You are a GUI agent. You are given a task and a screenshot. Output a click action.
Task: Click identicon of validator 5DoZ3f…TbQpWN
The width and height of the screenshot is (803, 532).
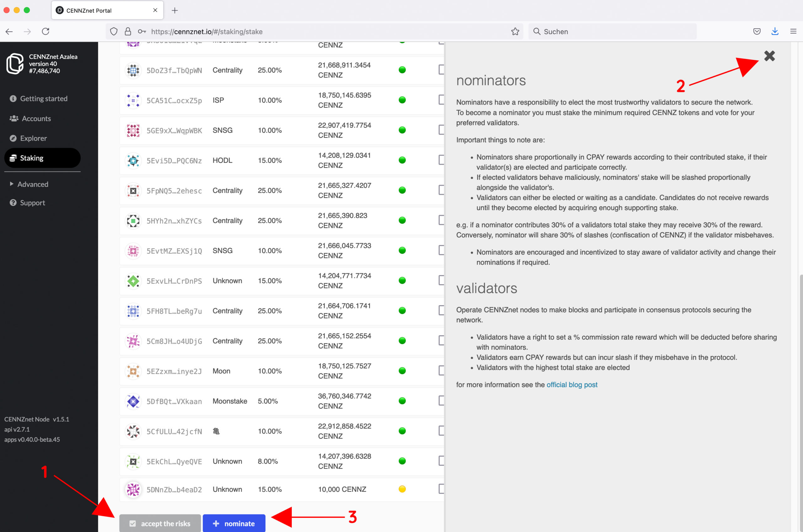pyautogui.click(x=133, y=70)
